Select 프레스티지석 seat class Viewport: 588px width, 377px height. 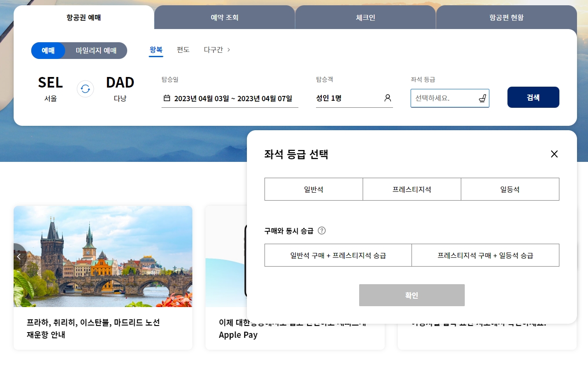[x=412, y=189]
